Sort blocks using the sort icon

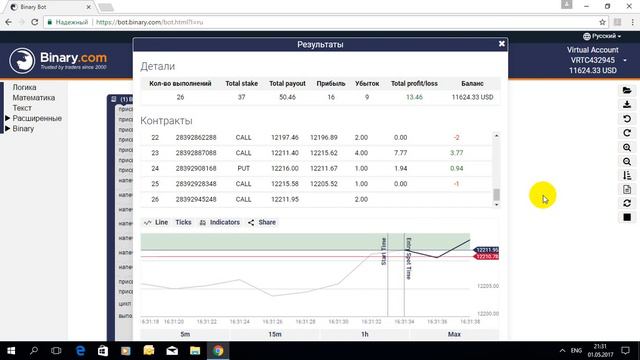click(x=627, y=176)
